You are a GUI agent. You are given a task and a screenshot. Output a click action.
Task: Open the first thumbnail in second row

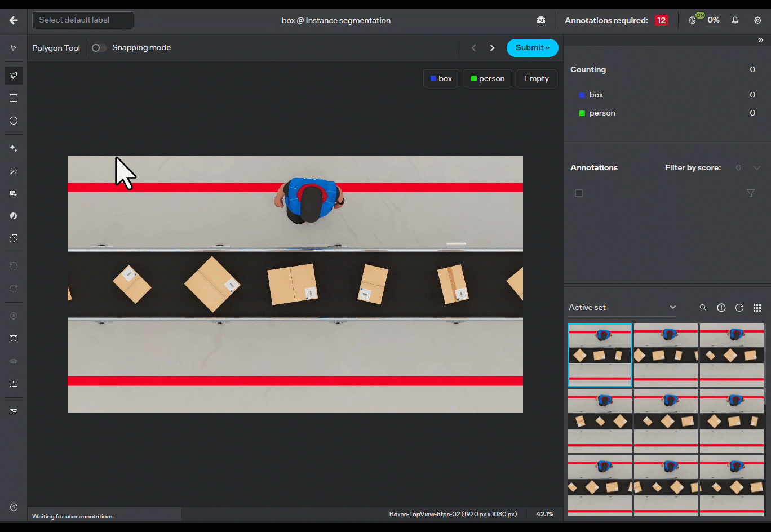click(x=600, y=421)
